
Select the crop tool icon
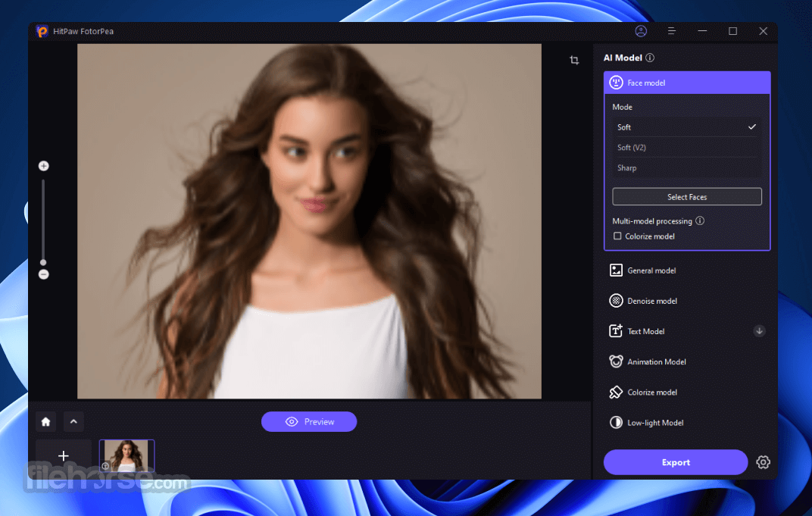pyautogui.click(x=574, y=60)
